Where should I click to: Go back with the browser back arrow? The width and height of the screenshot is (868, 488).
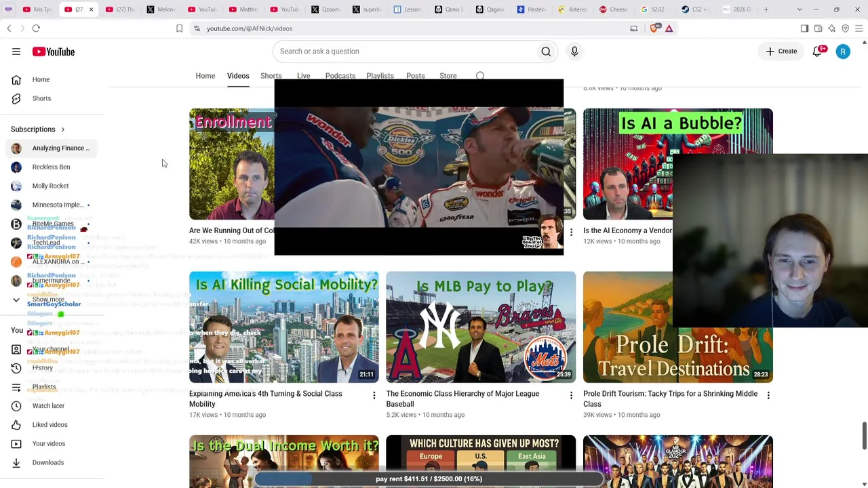coord(9,28)
